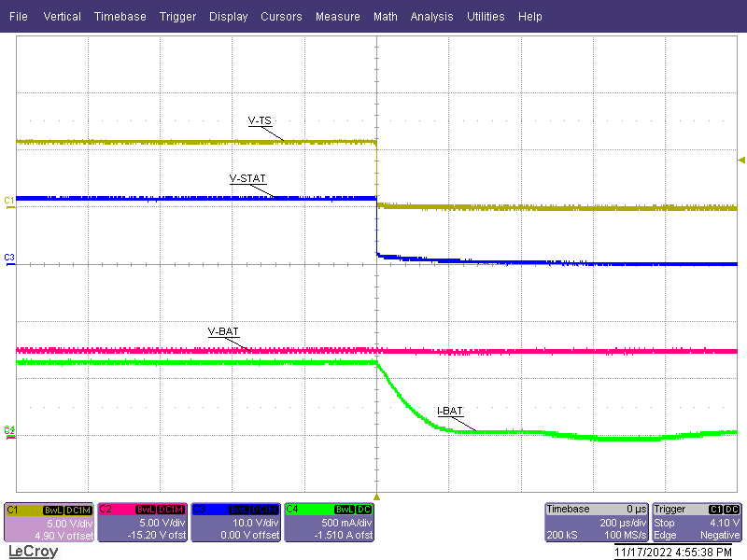Viewport: 747px width, 560px height.
Task: Open the Measure menu
Action: pos(337,16)
